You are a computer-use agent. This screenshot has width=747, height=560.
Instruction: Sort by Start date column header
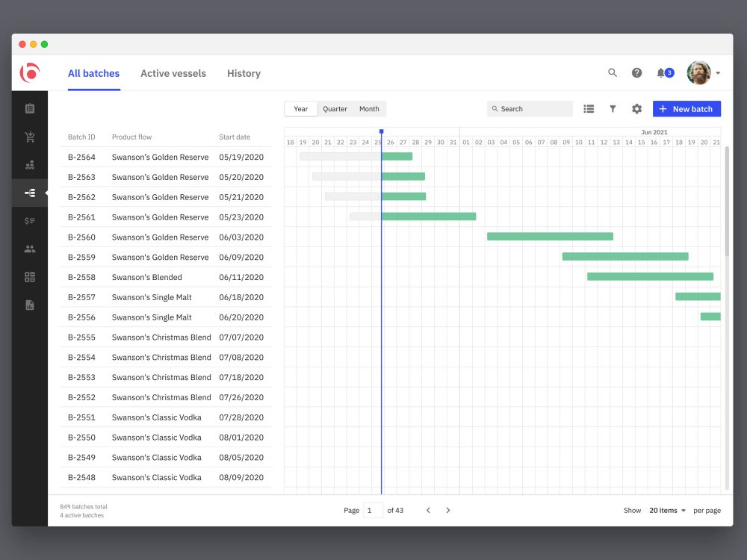click(235, 137)
